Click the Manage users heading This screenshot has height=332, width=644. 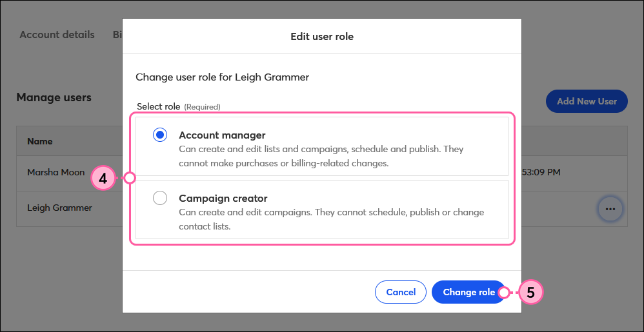tap(54, 98)
